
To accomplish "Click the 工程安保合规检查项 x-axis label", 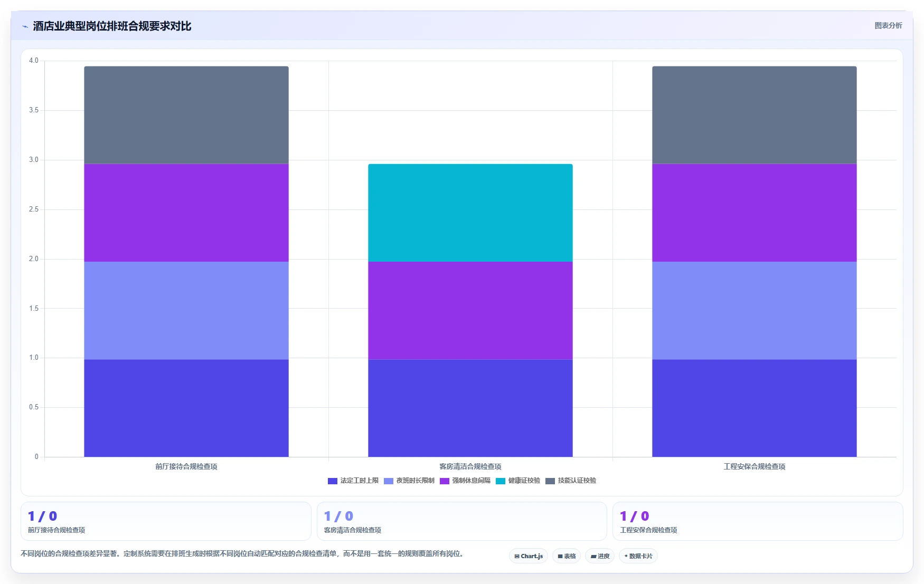I will tap(755, 466).
